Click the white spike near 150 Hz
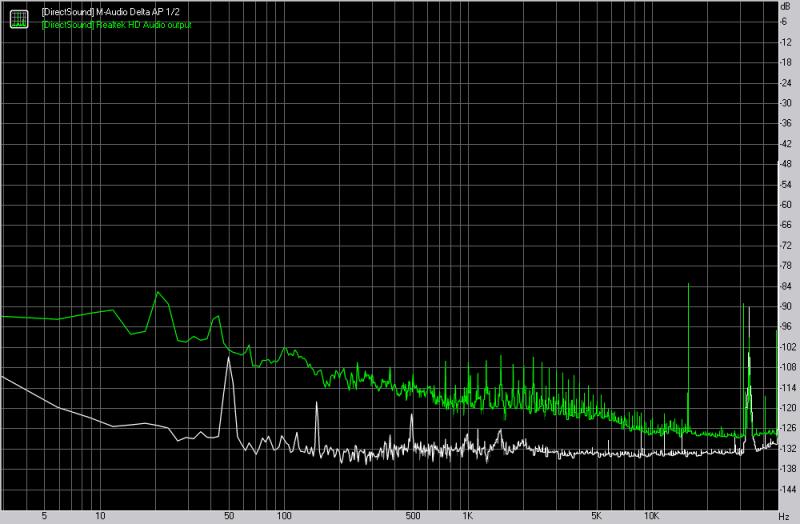This screenshot has width=800, height=524. (x=316, y=405)
